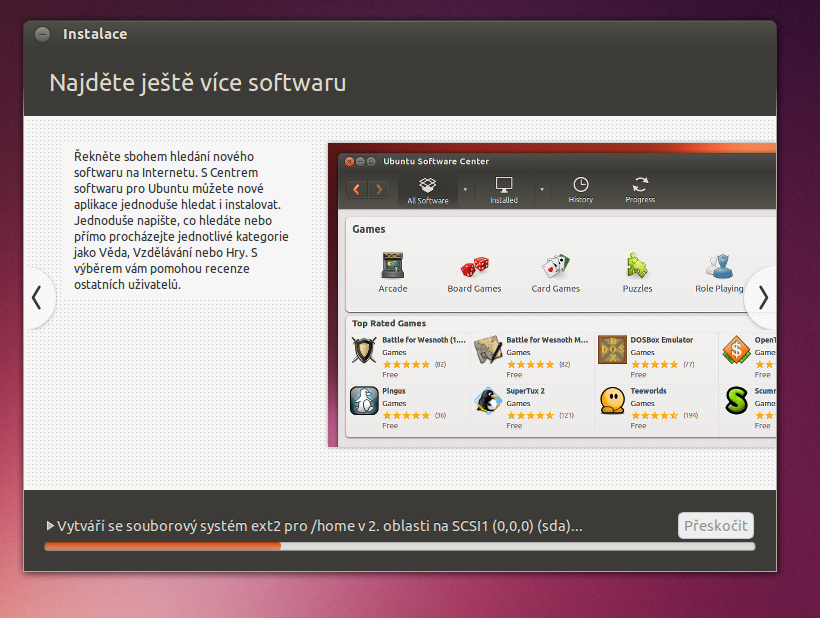Viewport: 820px width, 618px height.
Task: Open the dropdown arrow beside Installed
Action: click(541, 188)
